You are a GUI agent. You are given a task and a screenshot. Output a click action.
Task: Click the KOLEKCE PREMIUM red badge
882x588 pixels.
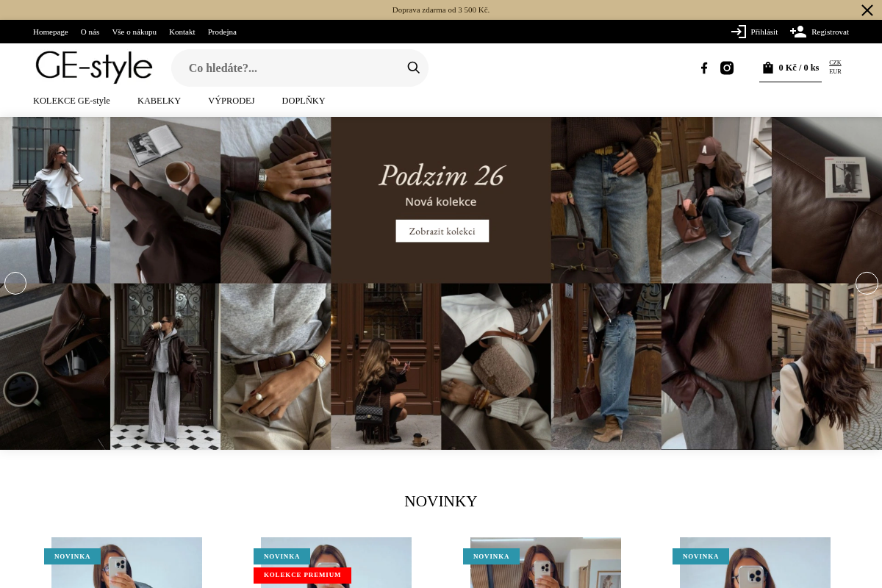click(x=302, y=575)
